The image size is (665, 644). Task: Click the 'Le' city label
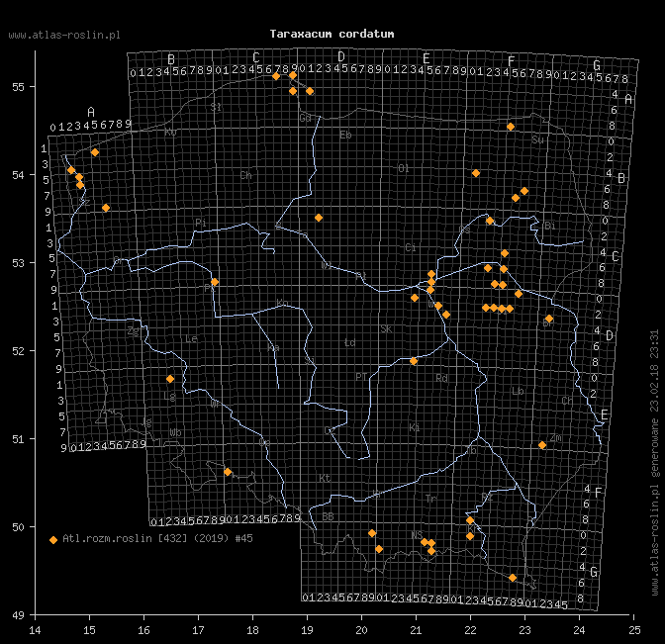[191, 338]
